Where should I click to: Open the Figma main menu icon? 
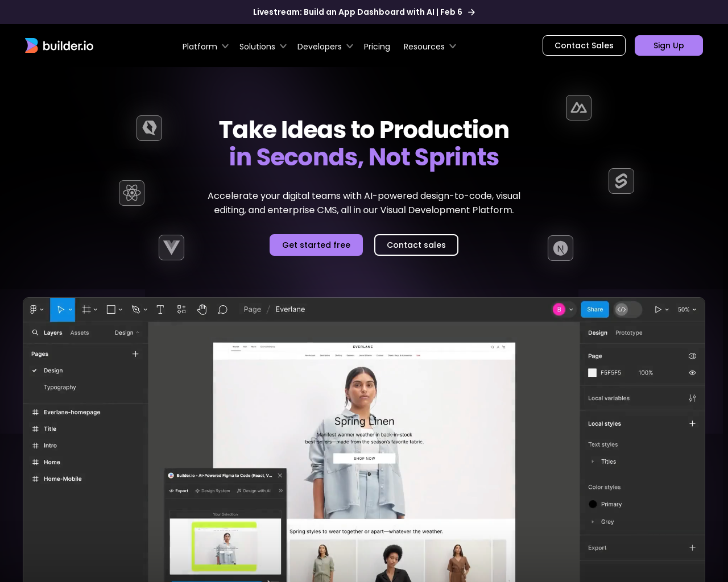(36, 309)
